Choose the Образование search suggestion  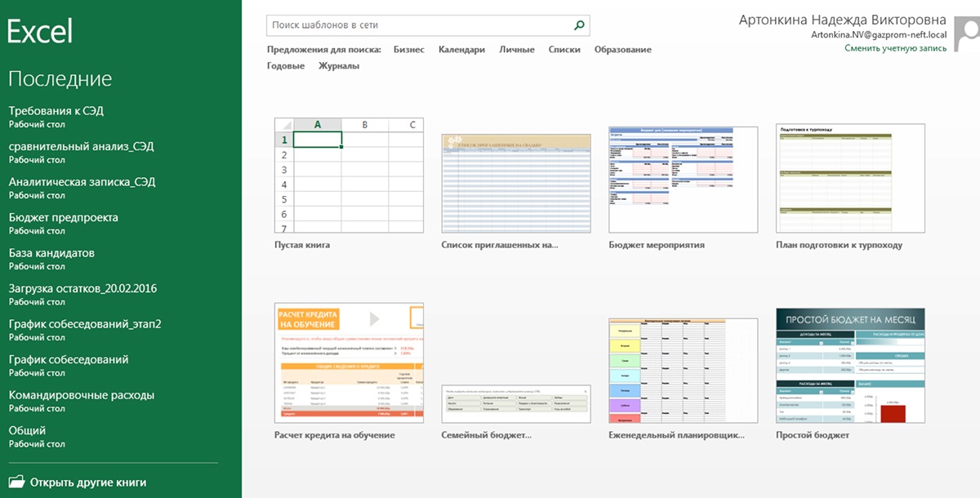tap(622, 50)
